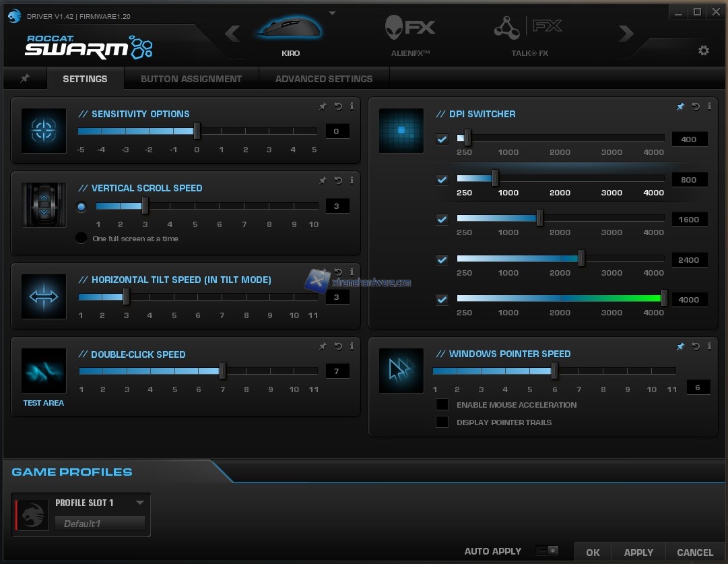This screenshot has height=564, width=728.
Task: Open the settings gear icon
Action: pos(704,51)
